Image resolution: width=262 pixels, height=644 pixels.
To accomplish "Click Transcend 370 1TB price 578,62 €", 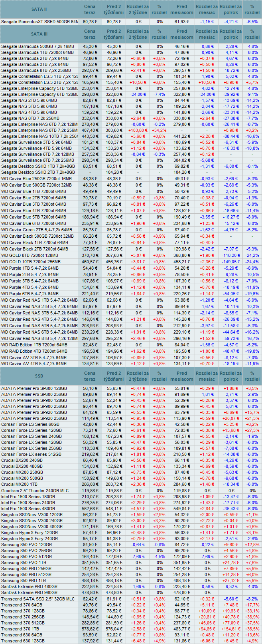I will click(90, 629).
